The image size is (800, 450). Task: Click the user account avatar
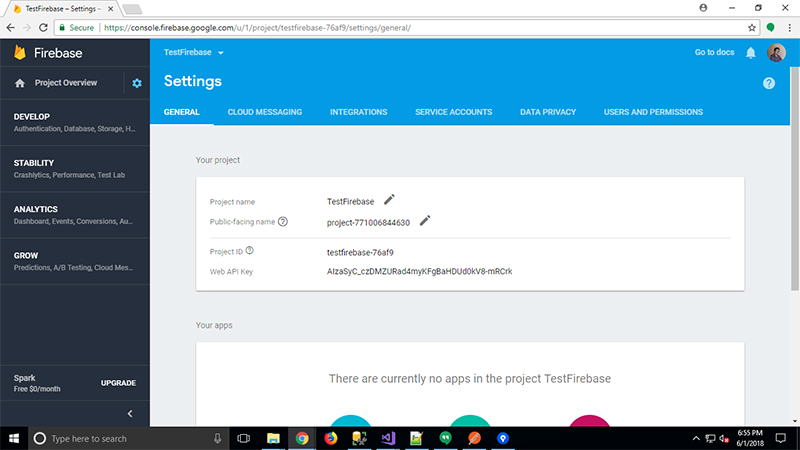[776, 53]
